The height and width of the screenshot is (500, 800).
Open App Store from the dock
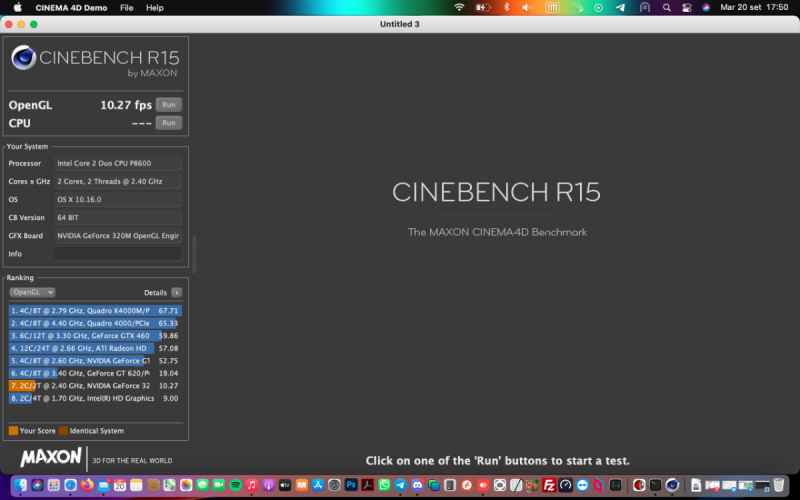[x=318, y=485]
